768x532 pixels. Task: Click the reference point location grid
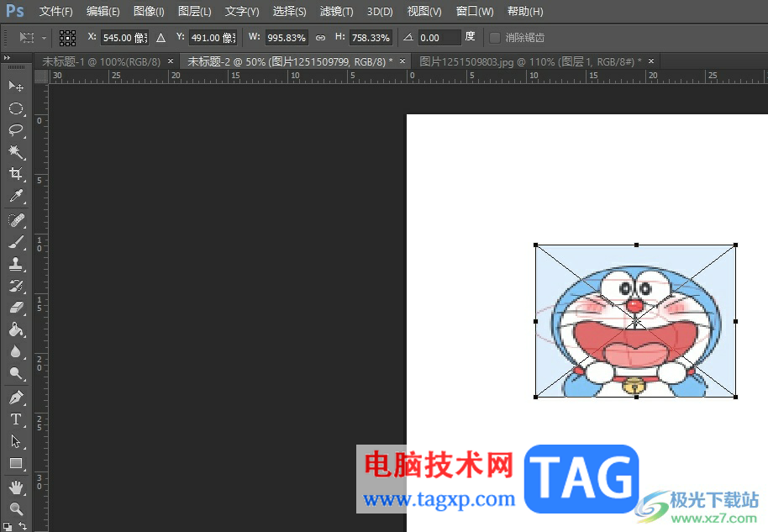click(67, 38)
